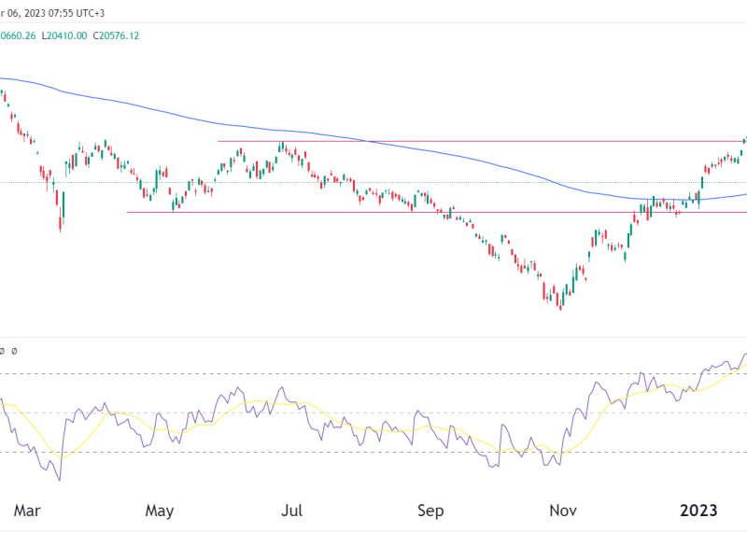Click the Nov label on time axis
This screenshot has height=560, width=747.
(x=562, y=511)
